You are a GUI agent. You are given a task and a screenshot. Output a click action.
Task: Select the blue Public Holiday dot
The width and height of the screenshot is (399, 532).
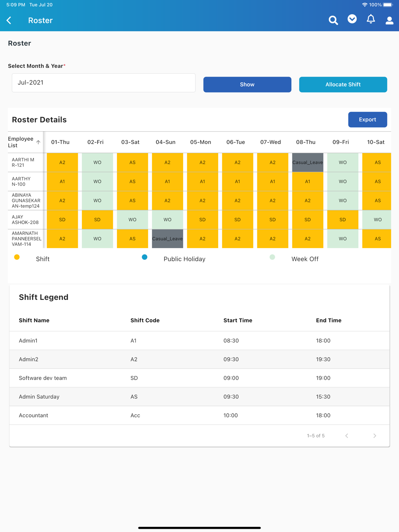144,257
